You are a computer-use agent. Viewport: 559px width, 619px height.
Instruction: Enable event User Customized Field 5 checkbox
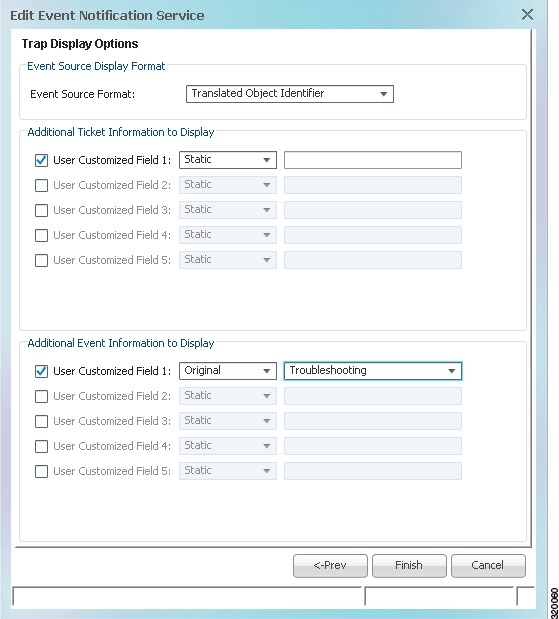click(41, 471)
